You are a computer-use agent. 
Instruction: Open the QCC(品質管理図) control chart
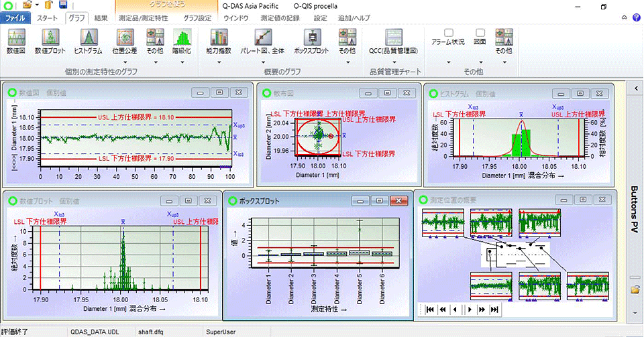pos(393,40)
